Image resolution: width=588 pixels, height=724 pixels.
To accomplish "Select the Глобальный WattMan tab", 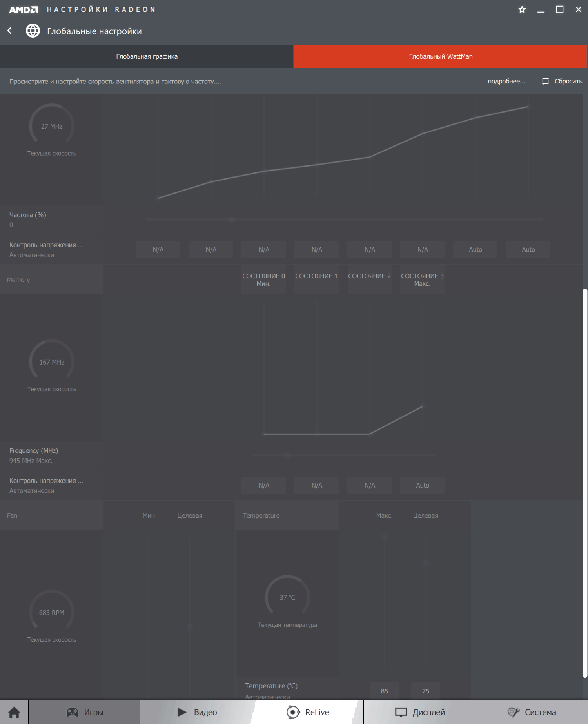I will point(441,56).
